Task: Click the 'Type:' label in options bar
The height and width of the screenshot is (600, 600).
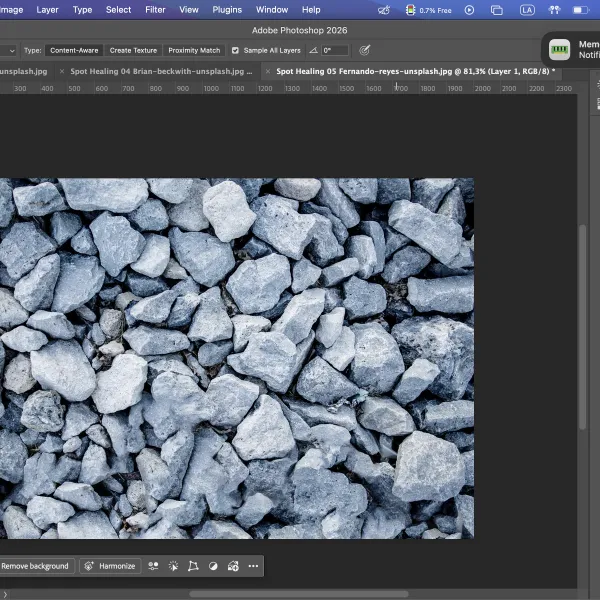Action: click(33, 51)
